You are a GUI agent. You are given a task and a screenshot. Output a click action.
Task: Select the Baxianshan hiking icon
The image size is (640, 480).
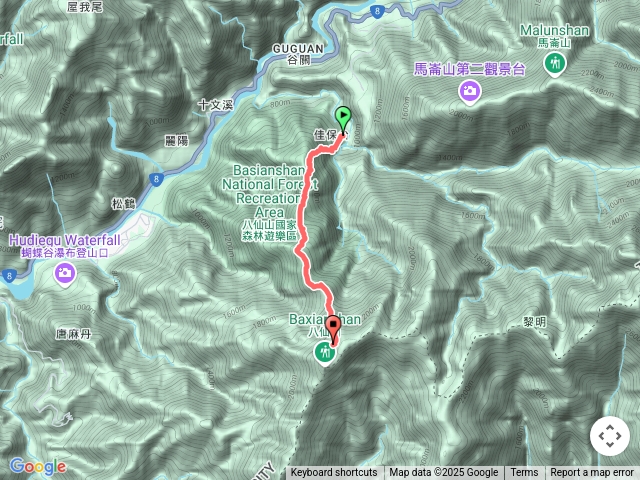[325, 353]
